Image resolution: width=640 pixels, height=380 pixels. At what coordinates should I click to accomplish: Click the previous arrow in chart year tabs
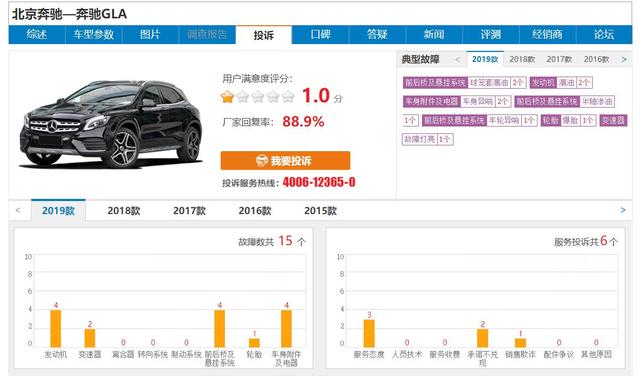[x=18, y=210]
